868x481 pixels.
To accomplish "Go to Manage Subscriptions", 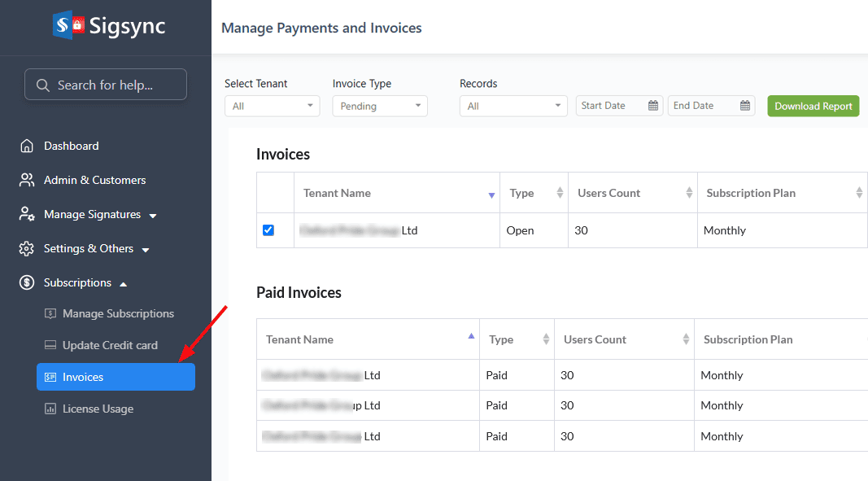I will click(x=118, y=314).
